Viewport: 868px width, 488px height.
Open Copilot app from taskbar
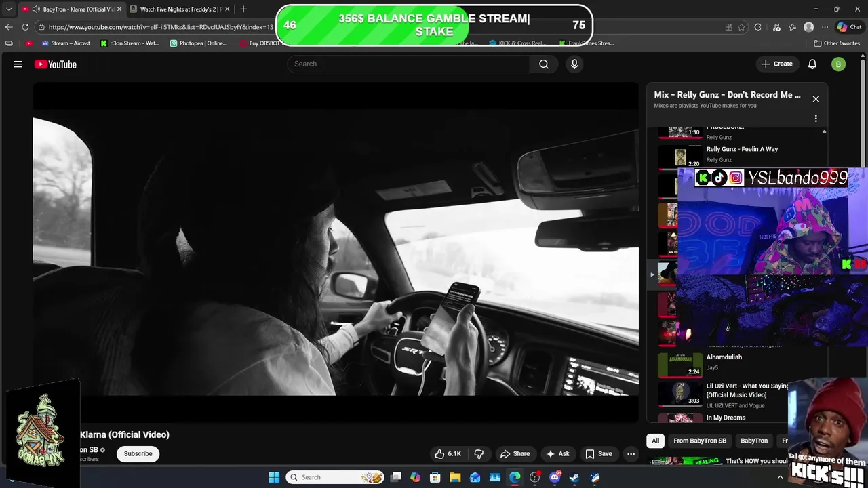[x=416, y=477]
